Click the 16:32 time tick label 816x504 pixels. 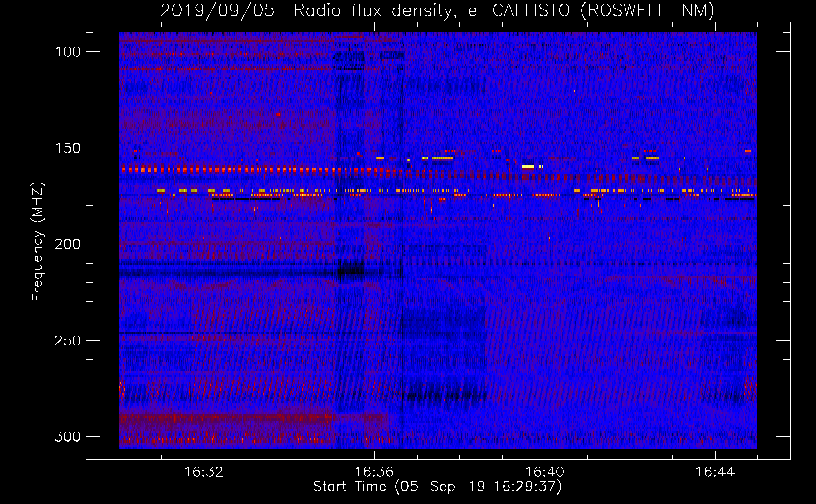click(x=204, y=472)
